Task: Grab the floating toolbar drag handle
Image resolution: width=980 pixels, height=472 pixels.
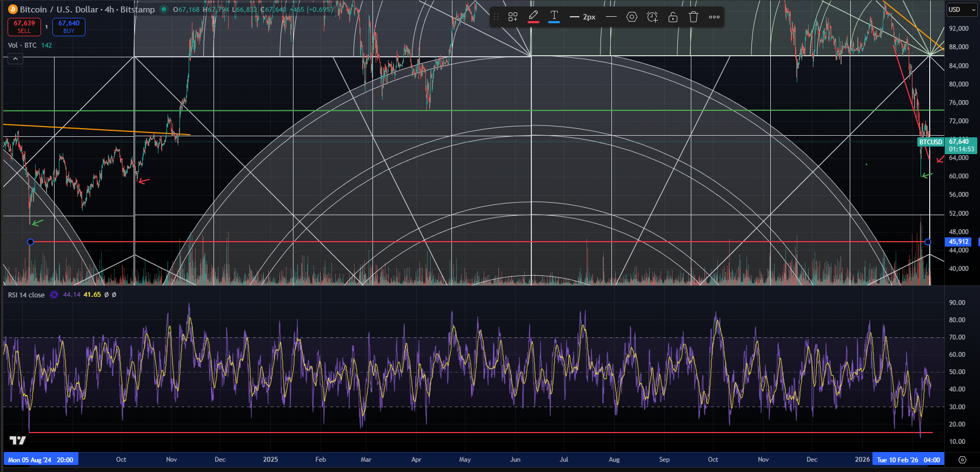Action: tap(496, 17)
